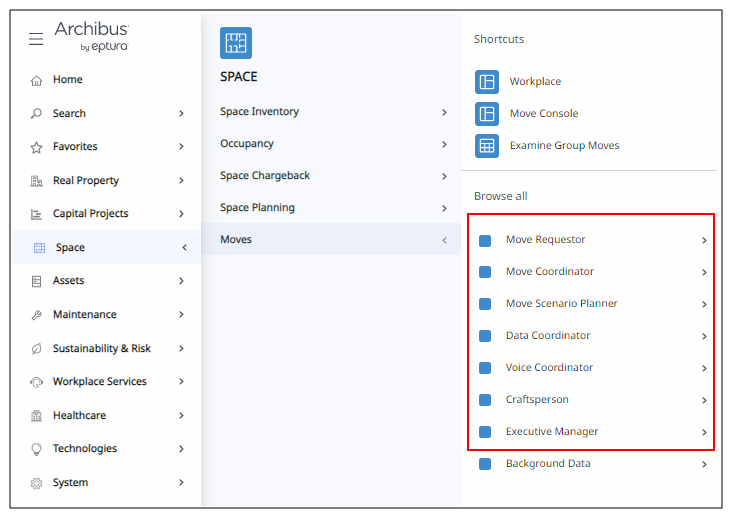Open the Move Console shortcut link
Screen dimensions: 732x518
544,113
